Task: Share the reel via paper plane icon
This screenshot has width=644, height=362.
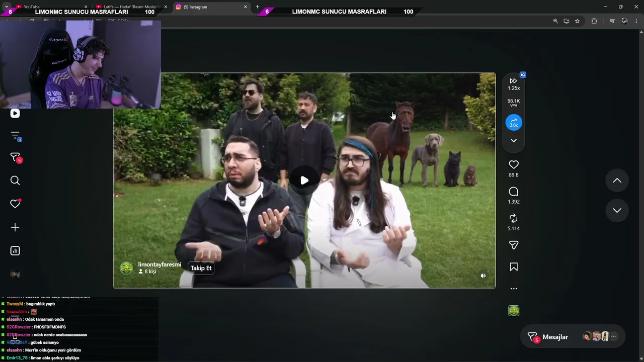Action: [x=514, y=245]
